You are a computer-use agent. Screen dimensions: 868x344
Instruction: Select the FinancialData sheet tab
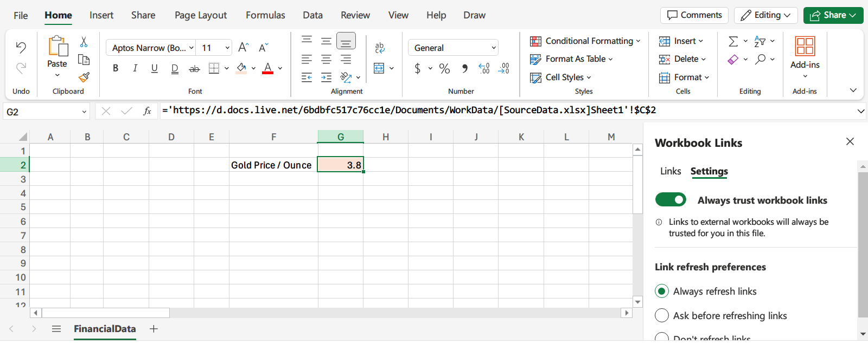[x=105, y=329]
